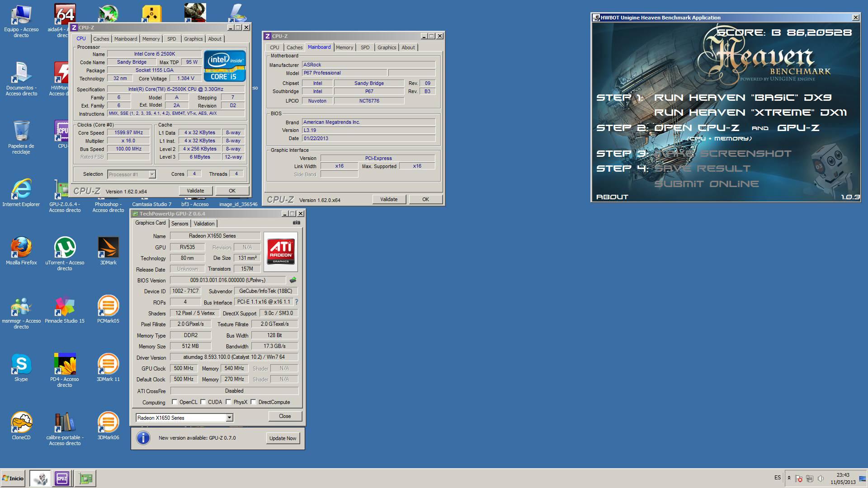Click Save Result in Heaven app
868x488 pixels.
click(x=702, y=169)
